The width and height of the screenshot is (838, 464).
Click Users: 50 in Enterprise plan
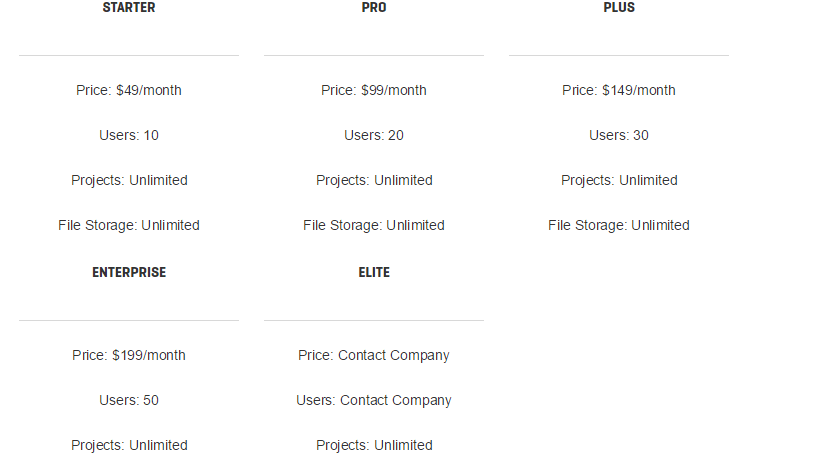coord(129,400)
